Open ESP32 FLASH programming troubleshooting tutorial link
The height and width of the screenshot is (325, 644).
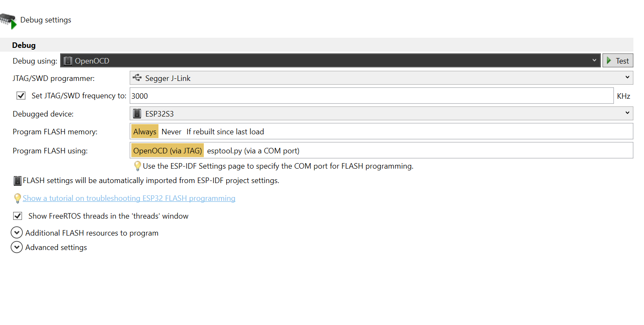(x=129, y=198)
